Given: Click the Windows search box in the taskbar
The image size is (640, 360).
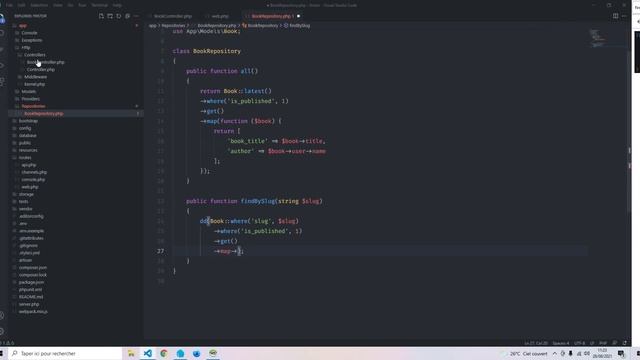Looking at the screenshot, I should 65,353.
